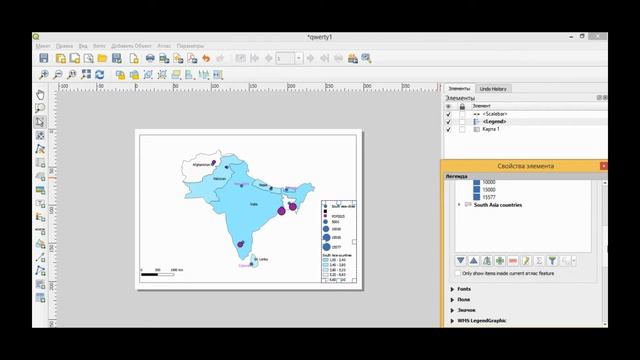Open the layout manager
This screenshot has width=640, height=360.
click(x=89, y=58)
